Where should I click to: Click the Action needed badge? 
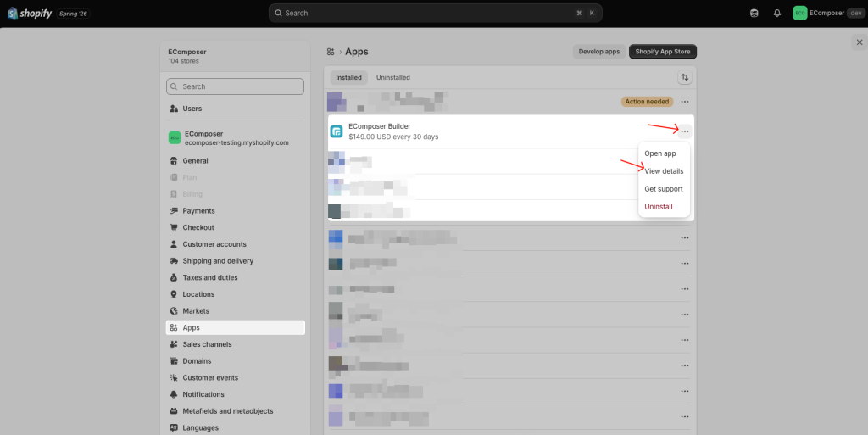[x=647, y=102]
